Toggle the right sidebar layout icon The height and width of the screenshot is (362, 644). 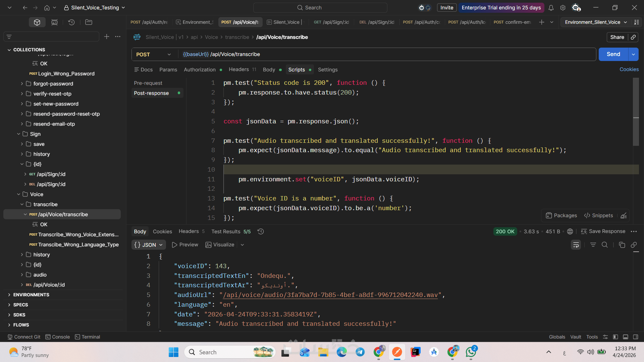click(x=635, y=337)
